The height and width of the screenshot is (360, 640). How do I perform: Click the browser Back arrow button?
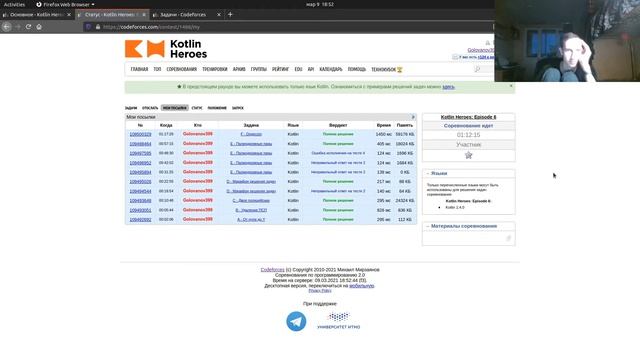(7, 27)
